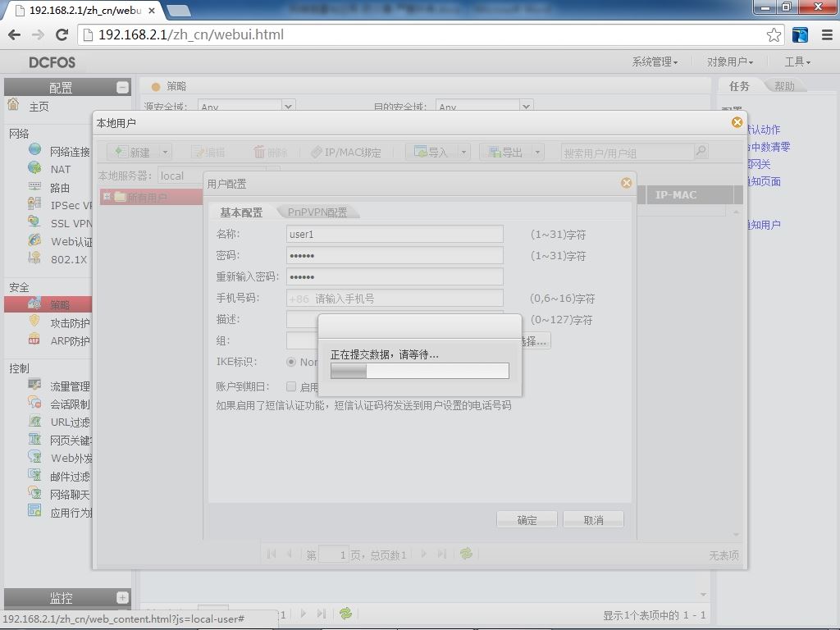Viewport: 840px width, 630px height.
Task: Switch to 基本配置 tab
Action: [x=241, y=212]
